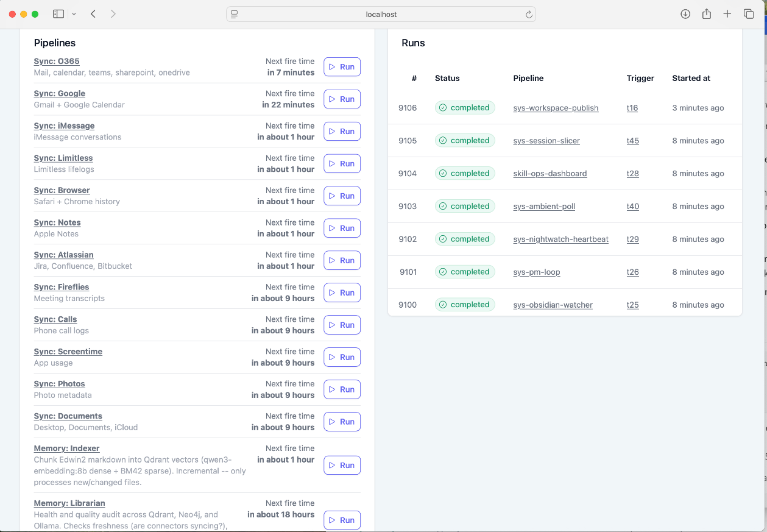
Task: View trigger t45 for run 9105
Action: pos(632,141)
